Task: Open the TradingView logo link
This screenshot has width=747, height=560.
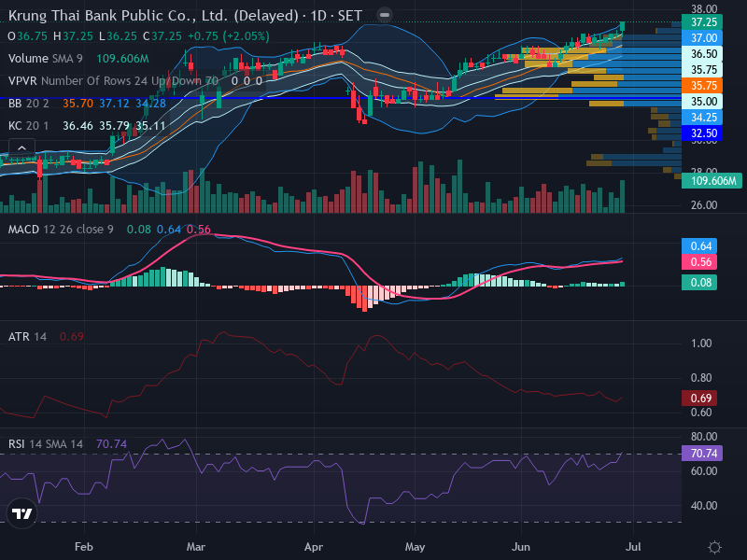Action: pos(21,513)
